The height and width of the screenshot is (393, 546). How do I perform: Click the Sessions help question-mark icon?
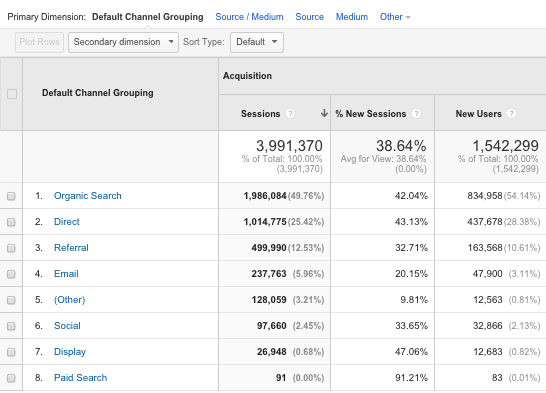[x=290, y=113]
